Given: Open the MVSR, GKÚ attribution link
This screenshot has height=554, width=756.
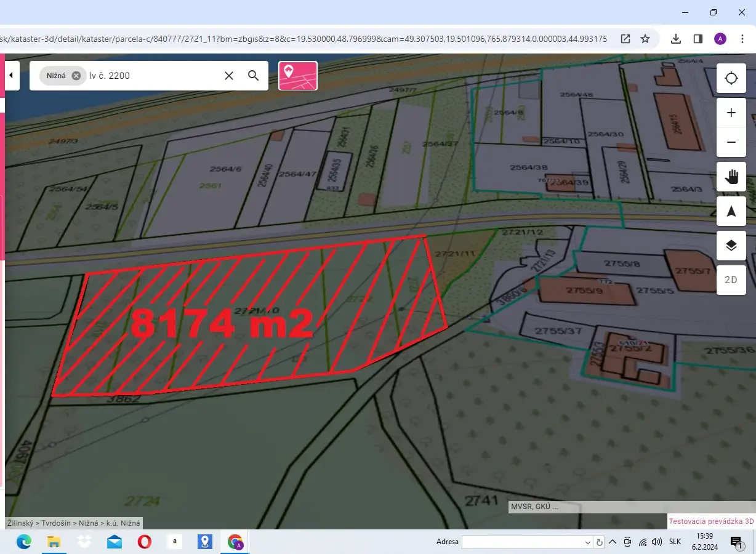Looking at the screenshot, I should (x=534, y=507).
